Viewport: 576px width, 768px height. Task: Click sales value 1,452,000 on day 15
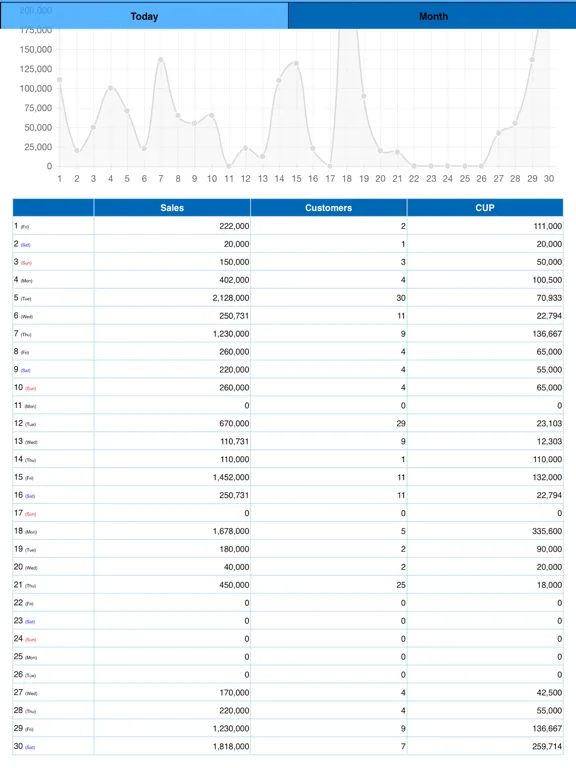tap(231, 477)
